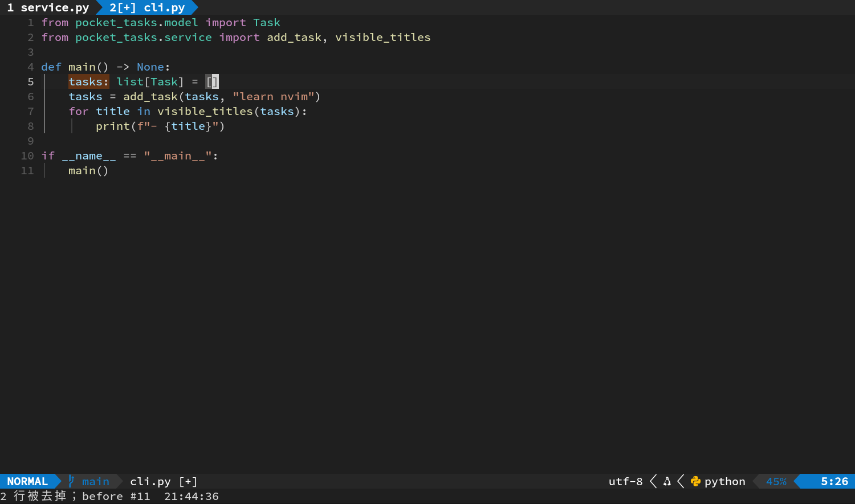Click the 'def' keyword on line 4
The image size is (855, 504).
click(51, 67)
